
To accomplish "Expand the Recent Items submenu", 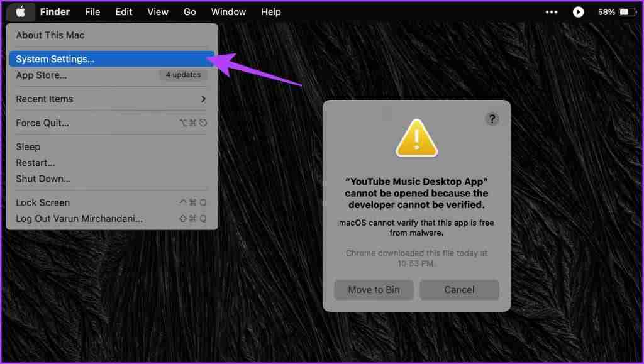I will point(112,99).
